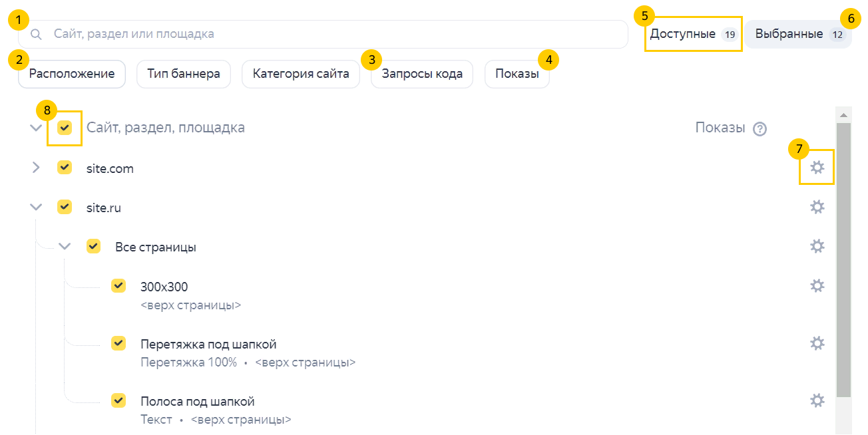
Task: Focus the site, section or placement search field
Action: coord(333,34)
